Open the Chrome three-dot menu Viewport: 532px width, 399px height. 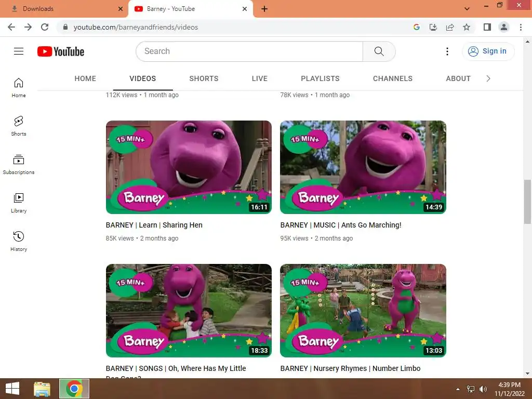(x=521, y=27)
